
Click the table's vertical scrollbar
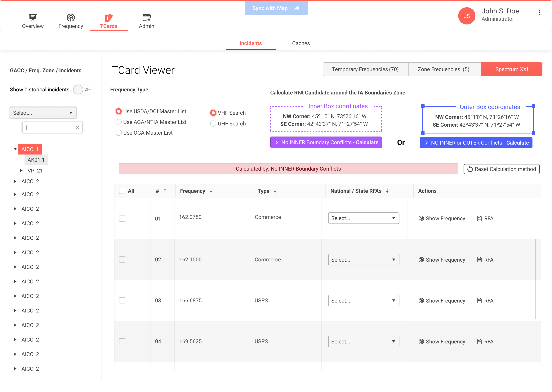click(535, 279)
